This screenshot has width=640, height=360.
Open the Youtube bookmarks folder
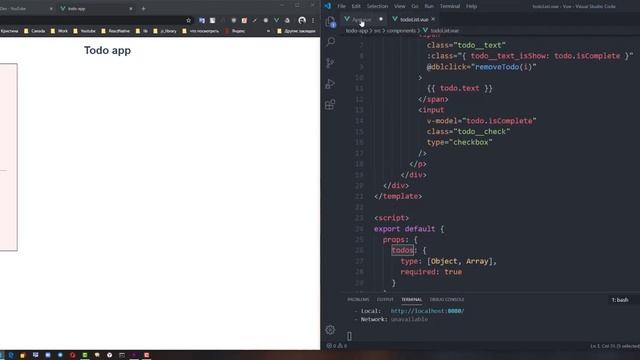84,31
